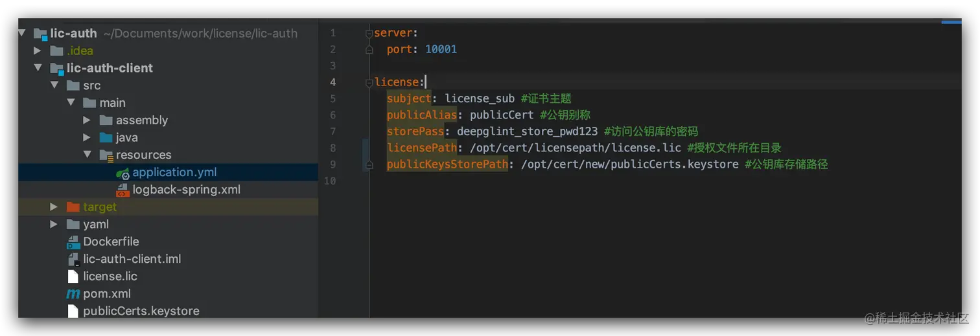Image resolution: width=980 pixels, height=336 pixels.
Task: Click the Spring application.yml file icon
Action: pyautogui.click(x=123, y=173)
